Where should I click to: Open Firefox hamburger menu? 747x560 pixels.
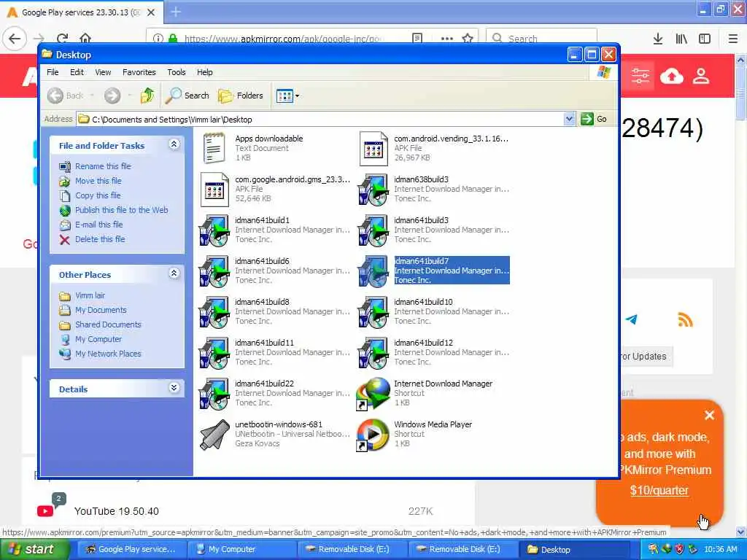tap(732, 39)
